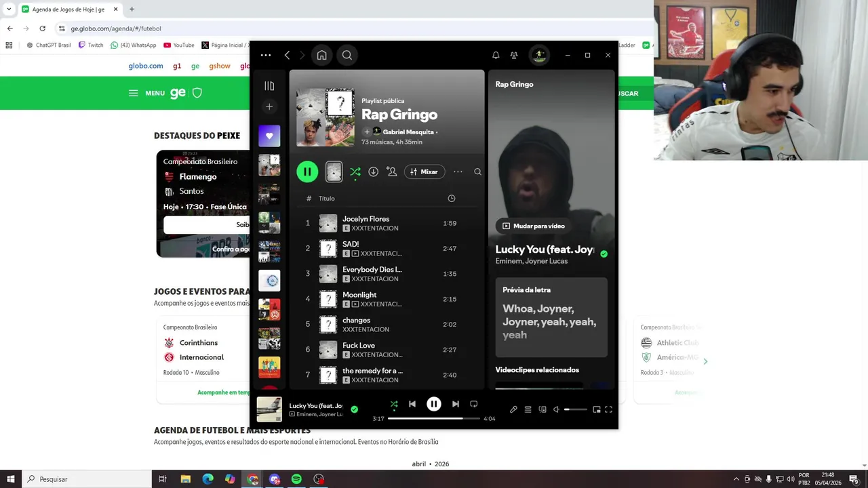Click the Rap Gringo playlist cover image

[x=325, y=117]
